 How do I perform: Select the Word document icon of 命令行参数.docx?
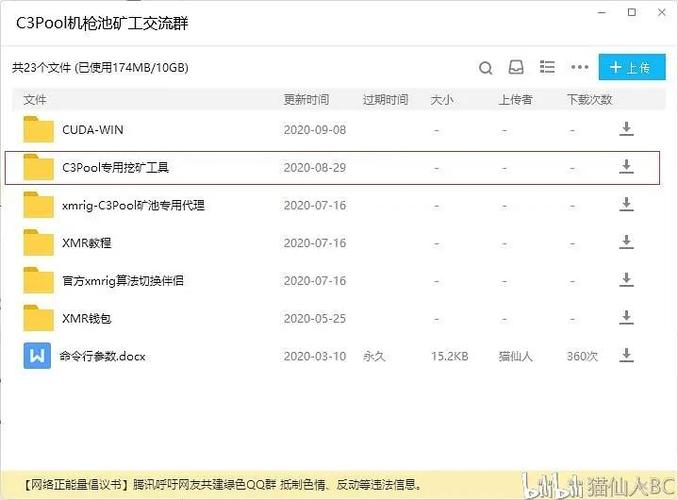(x=37, y=356)
